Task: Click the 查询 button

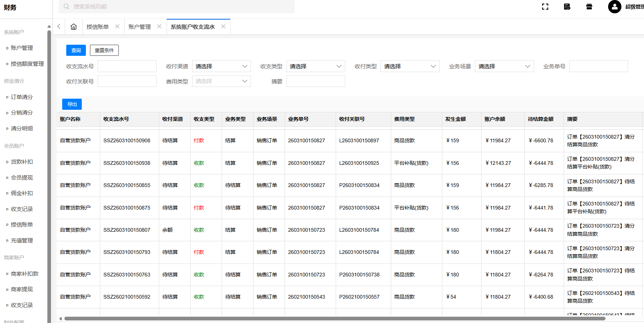Action: [x=76, y=50]
